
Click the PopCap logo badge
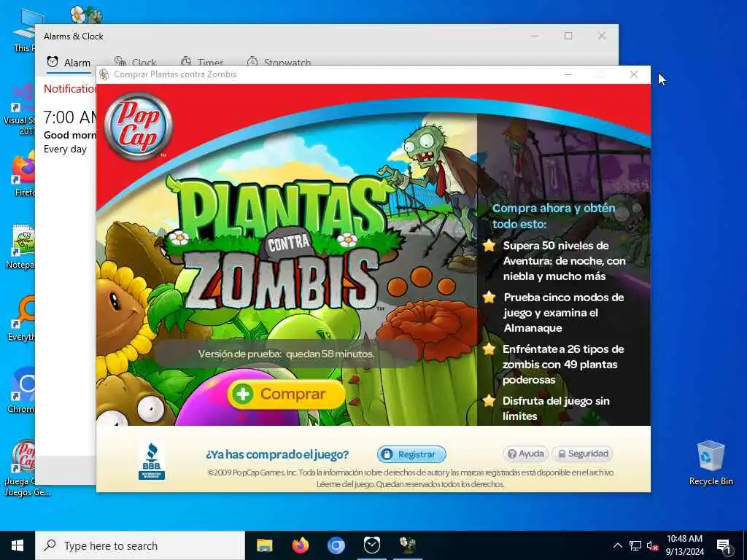[x=138, y=125]
